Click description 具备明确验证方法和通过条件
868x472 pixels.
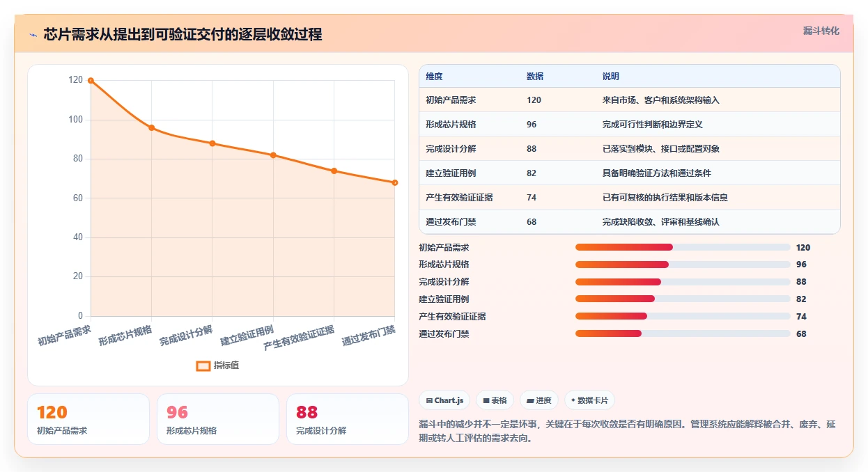656,173
